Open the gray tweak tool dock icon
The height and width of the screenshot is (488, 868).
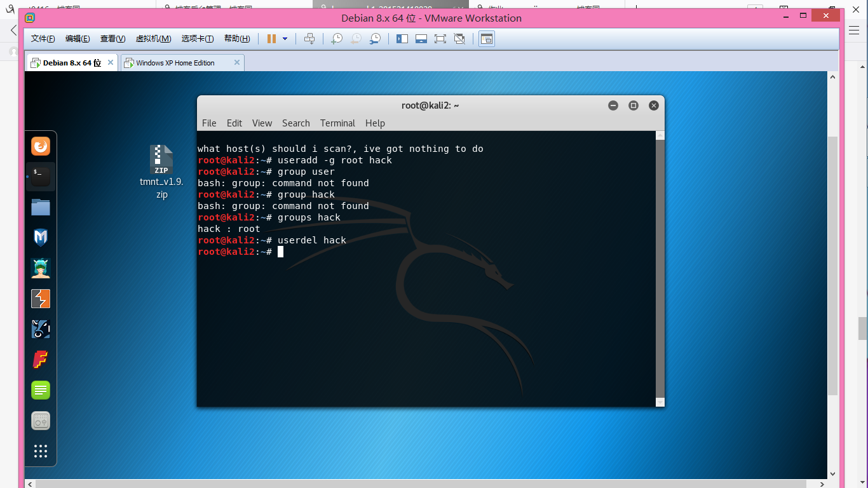(x=41, y=421)
